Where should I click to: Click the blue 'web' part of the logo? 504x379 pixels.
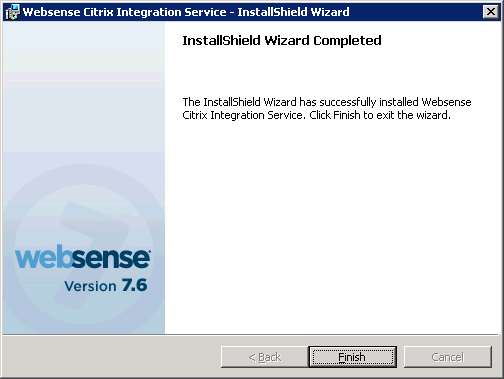pos(44,256)
